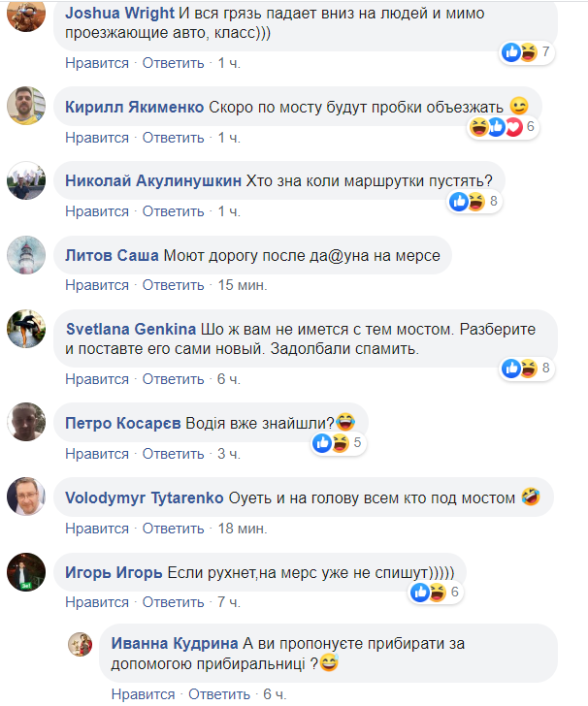Open reaction list on Николай Акулинушкин's comment
Viewport: 588px width, 706px height.
pos(475,201)
